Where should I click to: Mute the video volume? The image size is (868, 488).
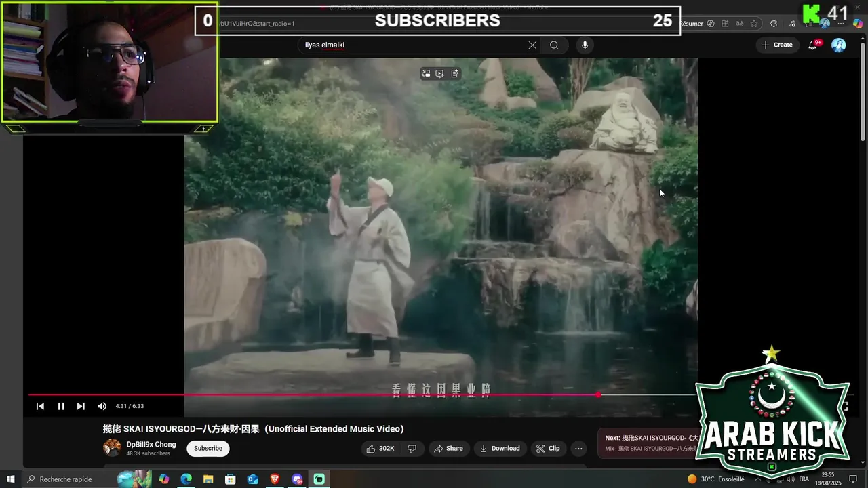click(x=102, y=406)
